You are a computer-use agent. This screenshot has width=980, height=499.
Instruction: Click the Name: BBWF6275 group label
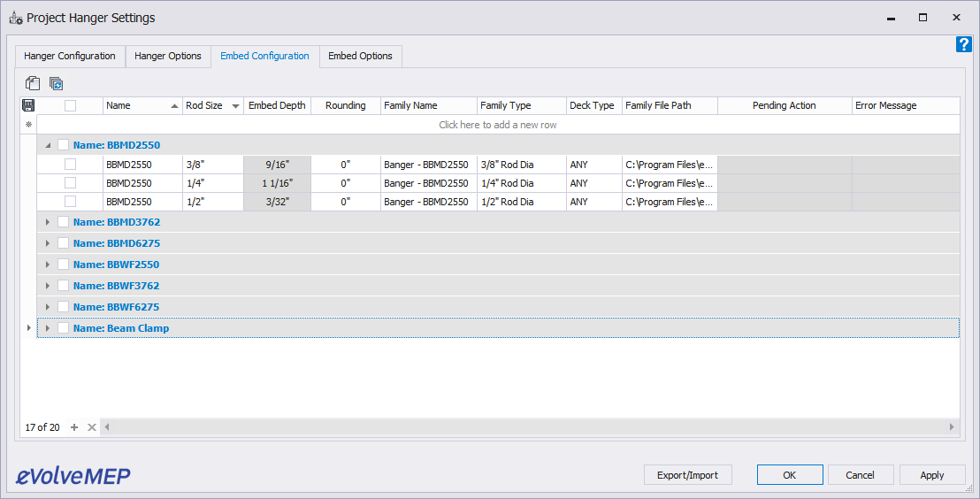point(116,307)
